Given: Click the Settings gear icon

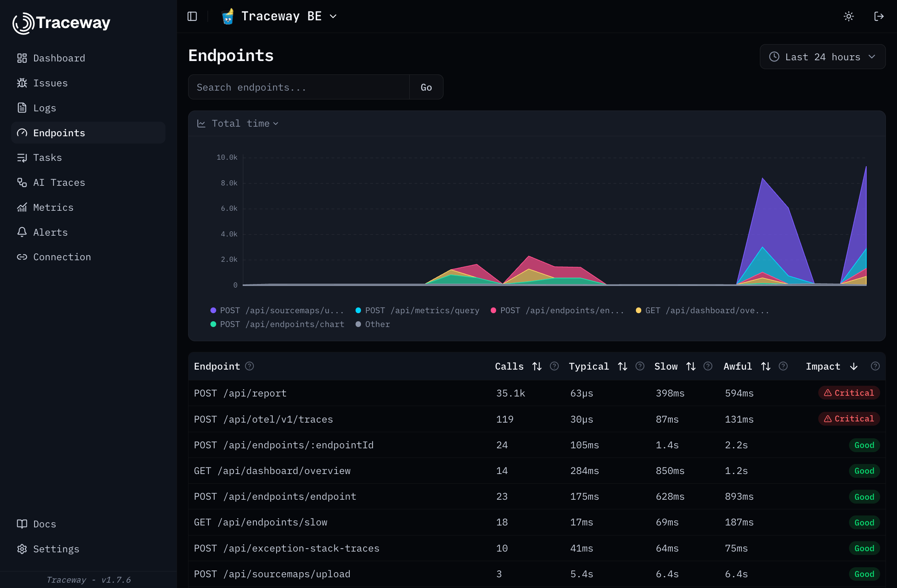Looking at the screenshot, I should 22,549.
